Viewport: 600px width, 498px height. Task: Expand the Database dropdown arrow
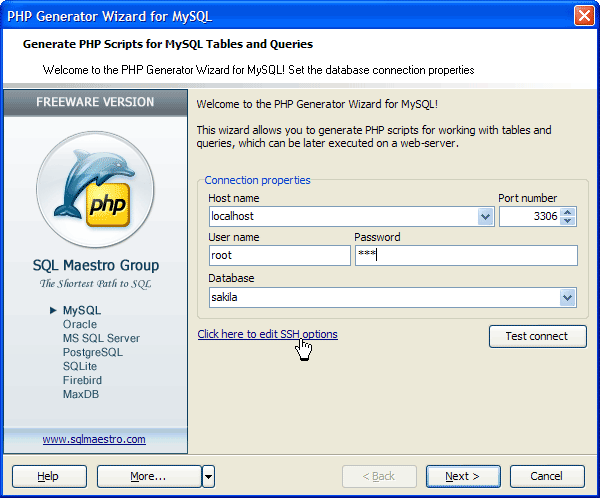[567, 297]
